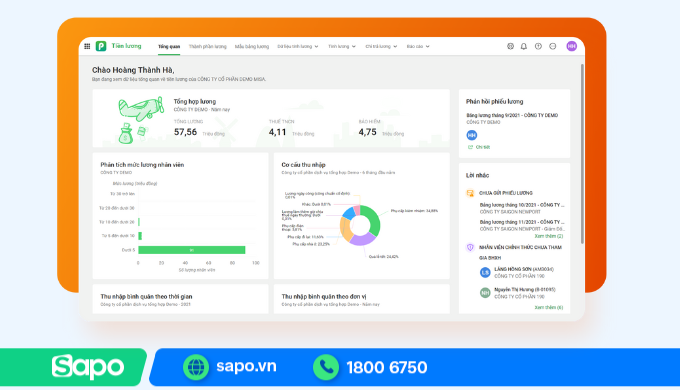Click the Phản hồi phiếu lương heading
This screenshot has height=390, width=680.
click(x=494, y=102)
